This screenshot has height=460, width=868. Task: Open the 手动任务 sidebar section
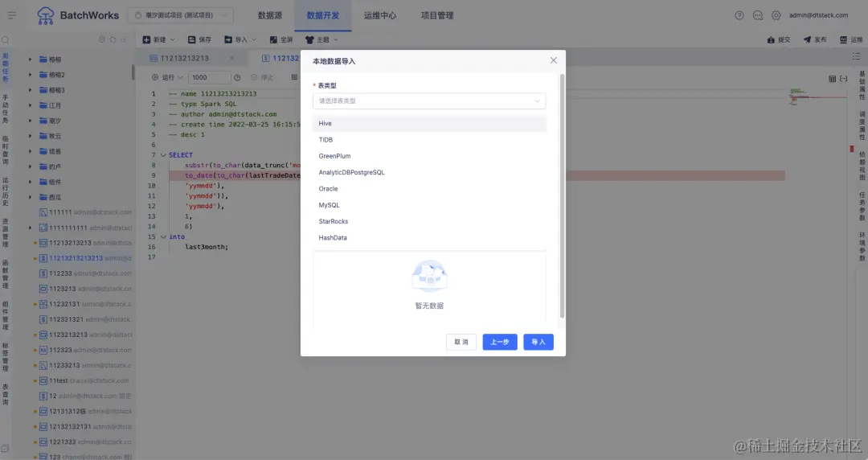coord(6,109)
